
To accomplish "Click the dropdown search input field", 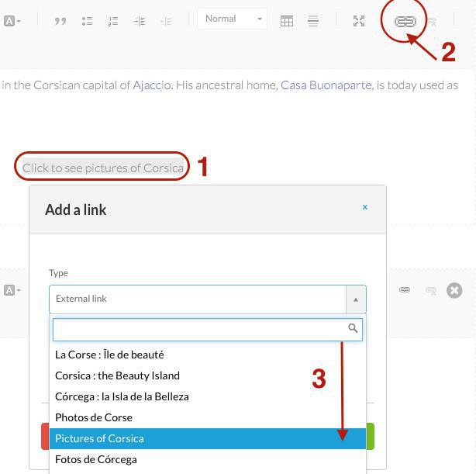I will pos(199,329).
